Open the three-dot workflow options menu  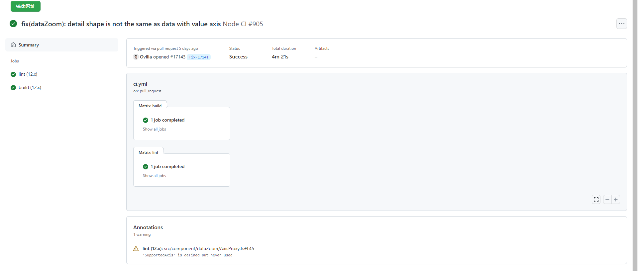(621, 24)
